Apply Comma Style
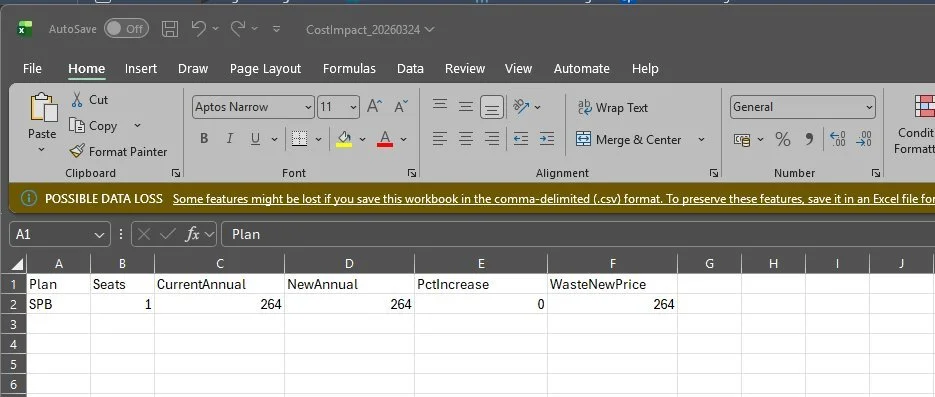This screenshot has width=935, height=397. coord(809,139)
